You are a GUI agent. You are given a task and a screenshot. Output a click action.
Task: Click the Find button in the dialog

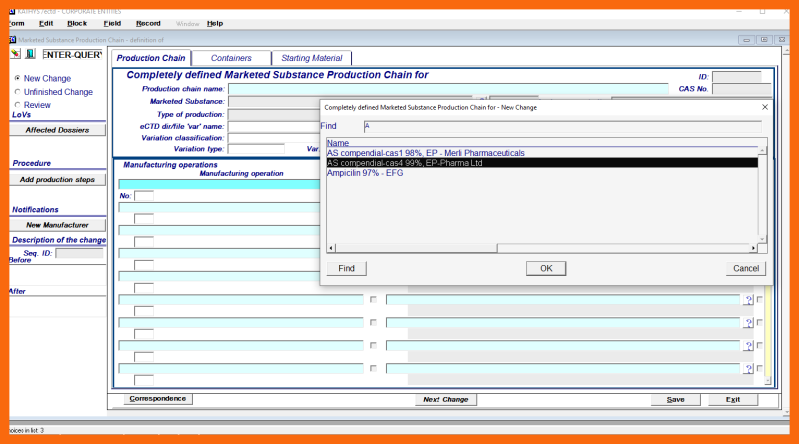(347, 268)
